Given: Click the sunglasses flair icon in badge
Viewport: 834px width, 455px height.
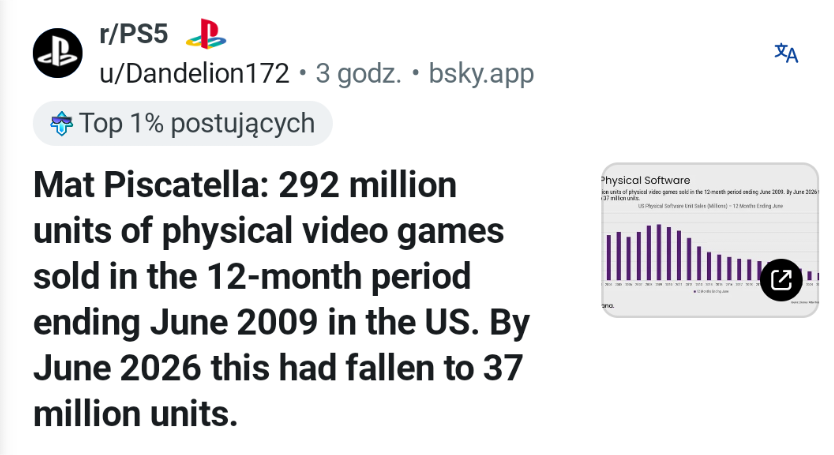Looking at the screenshot, I should point(61,123).
